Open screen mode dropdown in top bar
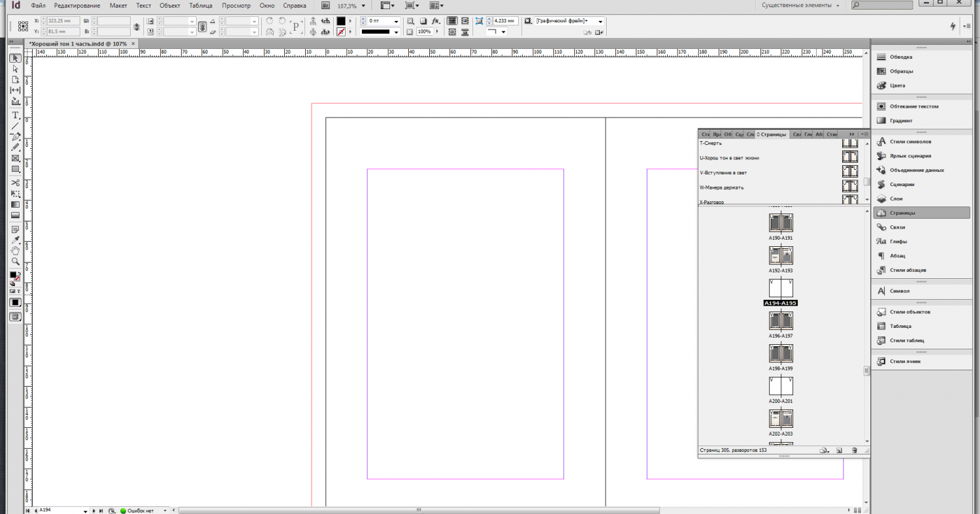The width and height of the screenshot is (980, 514). pyautogui.click(x=412, y=5)
